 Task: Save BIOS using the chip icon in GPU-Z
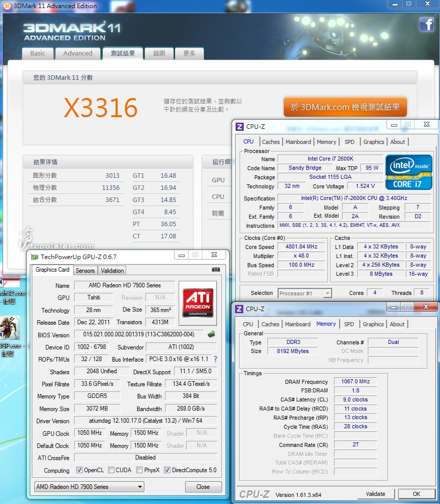tap(211, 334)
